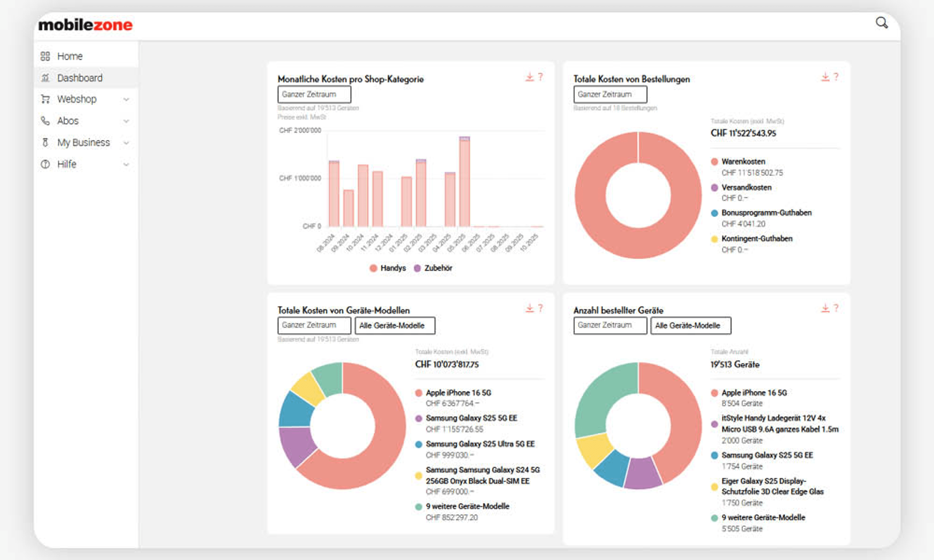Open help for Monatliche Kosten chart
The image size is (934, 560).
[x=540, y=77]
